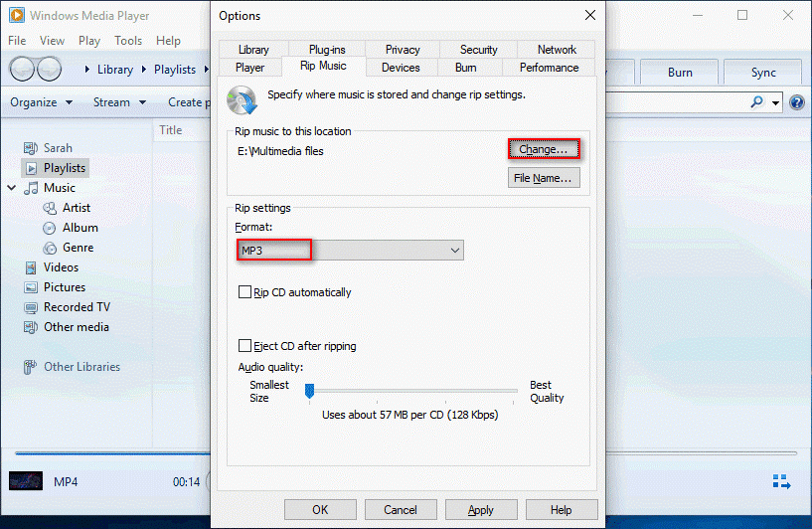
Task: Switch to the Privacy tab
Action: [x=403, y=50]
